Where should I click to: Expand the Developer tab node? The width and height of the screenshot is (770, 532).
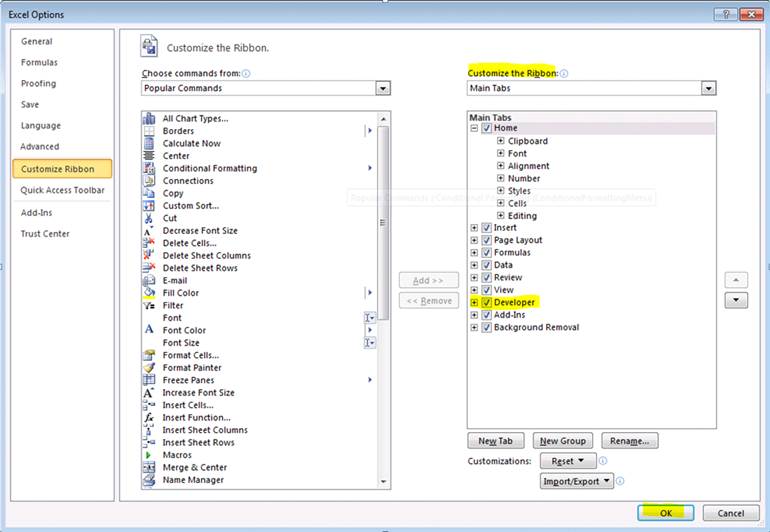point(474,302)
